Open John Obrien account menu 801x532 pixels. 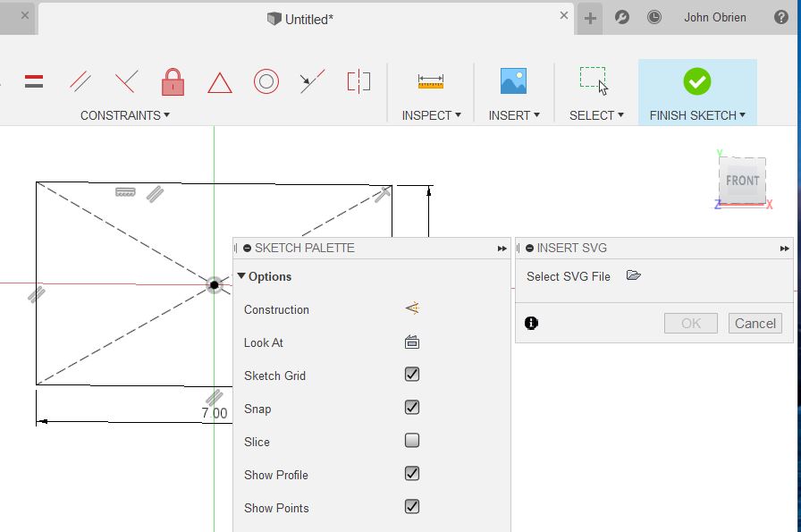tap(715, 17)
